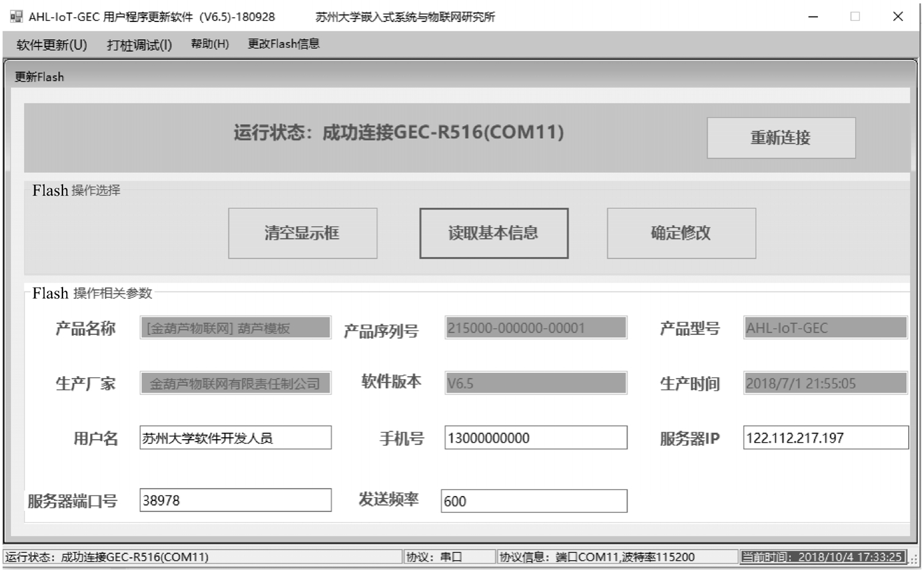The height and width of the screenshot is (572, 924).
Task: Close the window with X button
Action: point(898,17)
